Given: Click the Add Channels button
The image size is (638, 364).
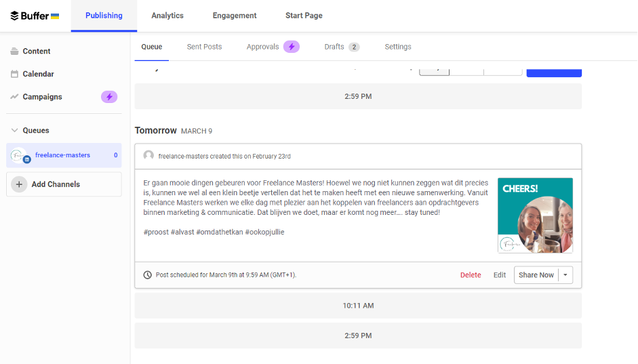Looking at the screenshot, I should tap(64, 184).
